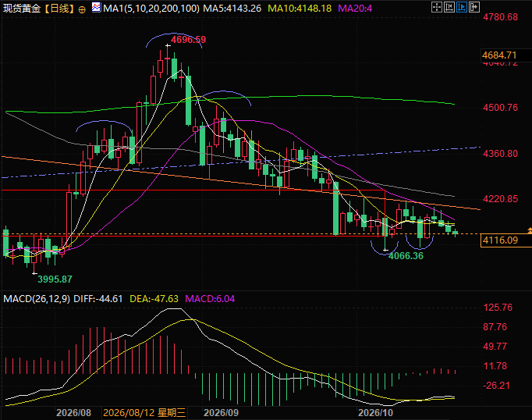Click the -26.21 MACD axis label
The height and width of the screenshot is (420, 532).
pos(496,386)
